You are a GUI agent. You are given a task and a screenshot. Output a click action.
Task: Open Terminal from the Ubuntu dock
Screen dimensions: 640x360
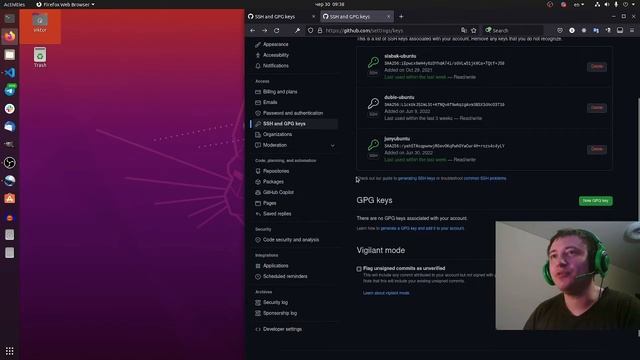9,18
